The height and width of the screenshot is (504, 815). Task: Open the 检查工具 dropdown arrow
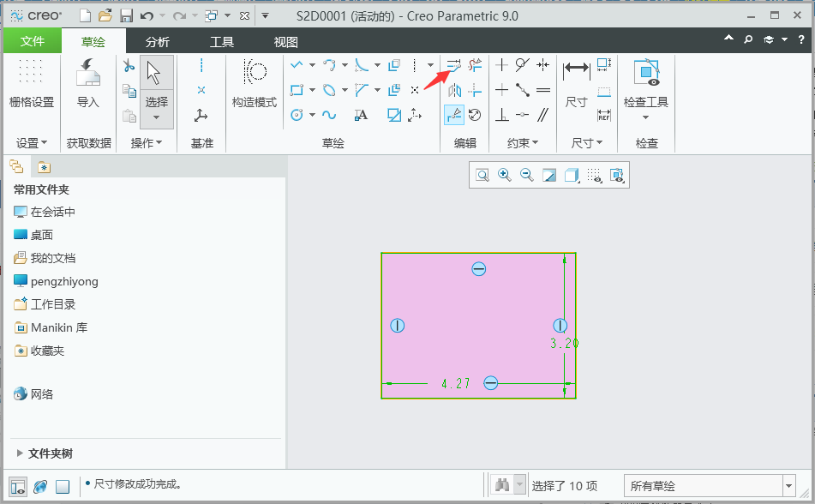645,117
